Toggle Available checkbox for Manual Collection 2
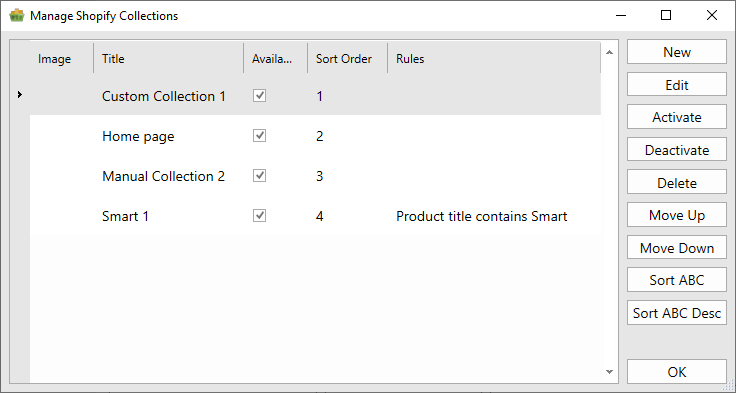 point(260,176)
